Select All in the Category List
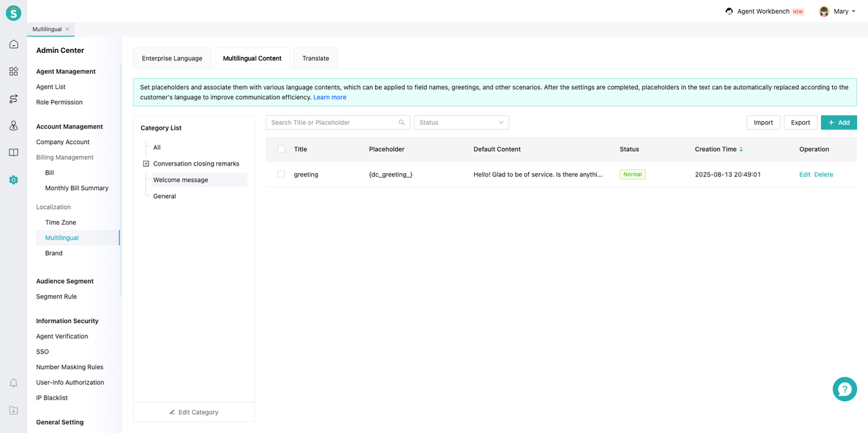 click(157, 147)
